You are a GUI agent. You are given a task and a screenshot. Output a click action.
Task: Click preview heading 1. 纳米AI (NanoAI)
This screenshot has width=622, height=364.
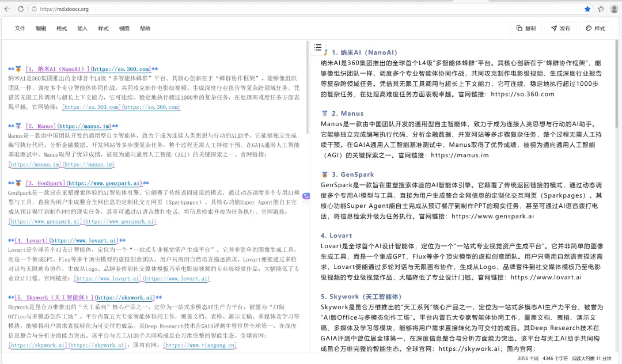click(x=364, y=52)
